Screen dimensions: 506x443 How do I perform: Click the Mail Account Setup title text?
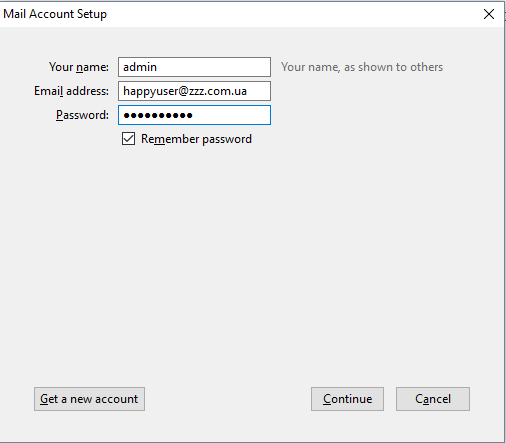click(x=55, y=14)
